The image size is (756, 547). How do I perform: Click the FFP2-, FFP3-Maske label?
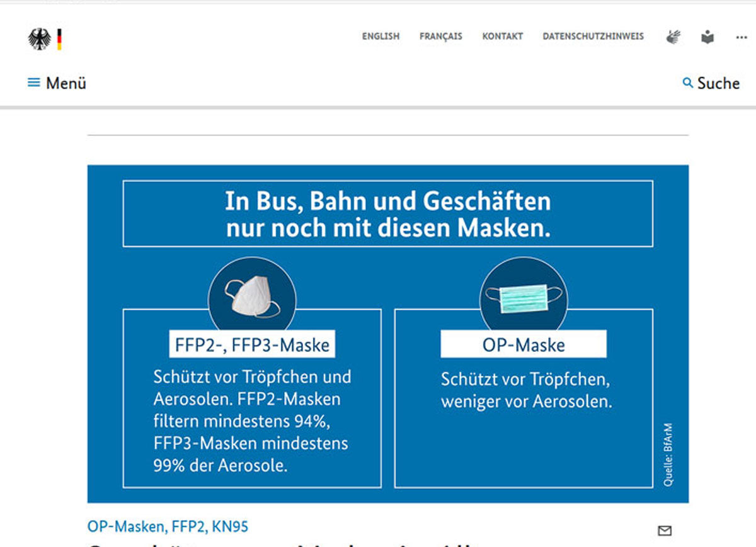point(252,345)
